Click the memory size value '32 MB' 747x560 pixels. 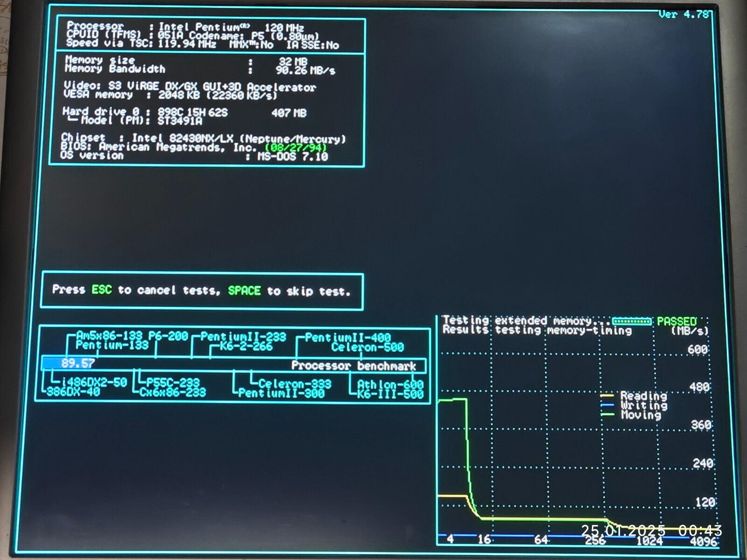coord(293,62)
